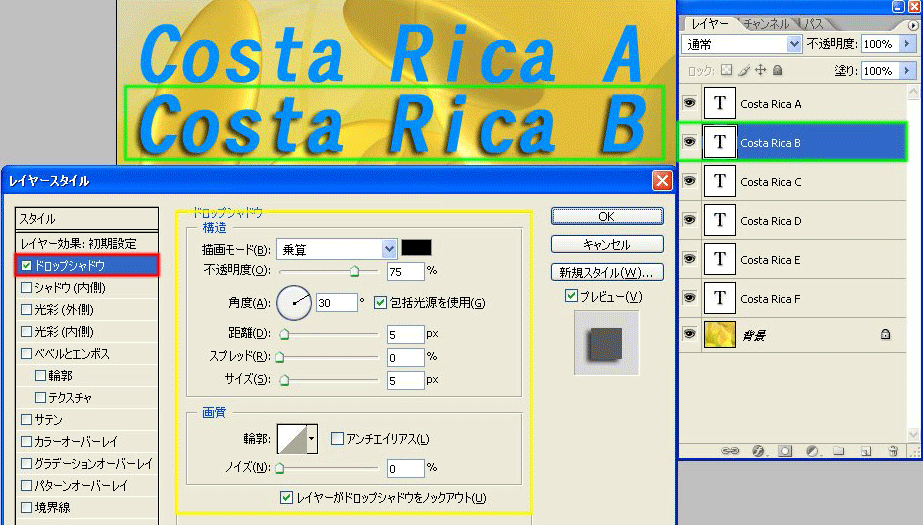Screen dimensions: 923x525
Task: Switch to the パス tab
Action: coord(814,23)
